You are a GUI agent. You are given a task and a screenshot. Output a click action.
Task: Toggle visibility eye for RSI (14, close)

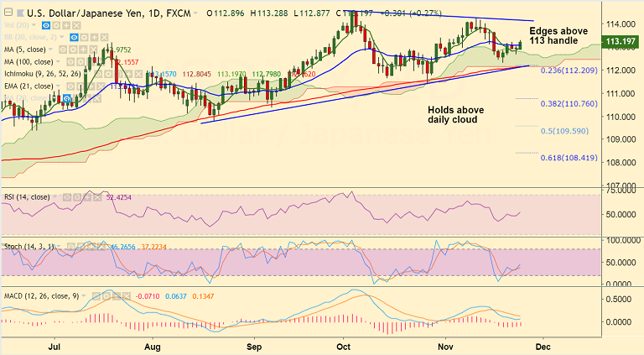click(67, 197)
